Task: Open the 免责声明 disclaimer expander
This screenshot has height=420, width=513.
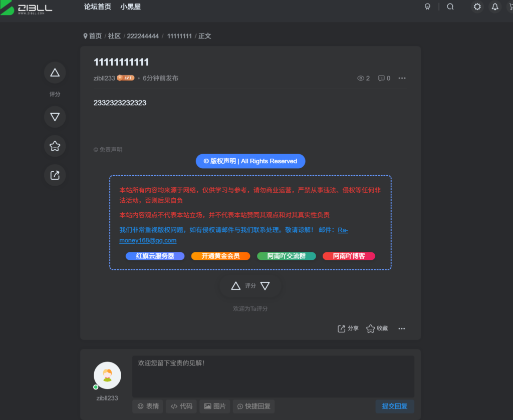Action: 107,149
